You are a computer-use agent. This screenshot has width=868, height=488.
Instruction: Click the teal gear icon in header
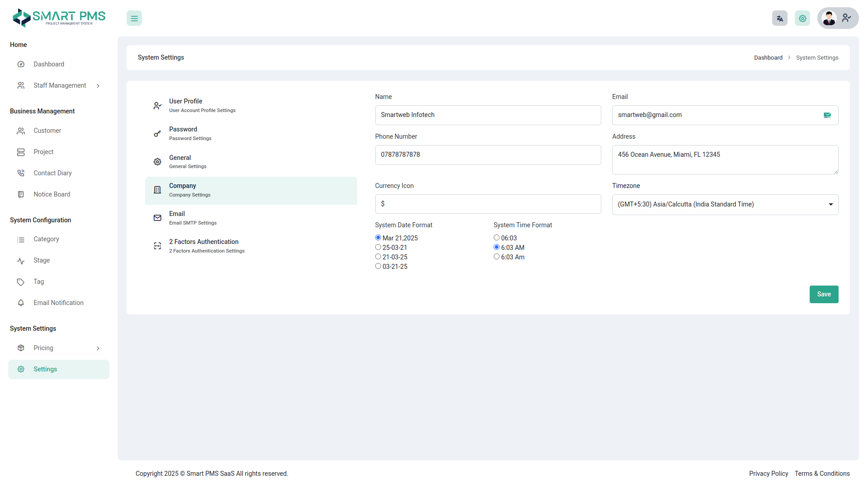click(x=802, y=19)
